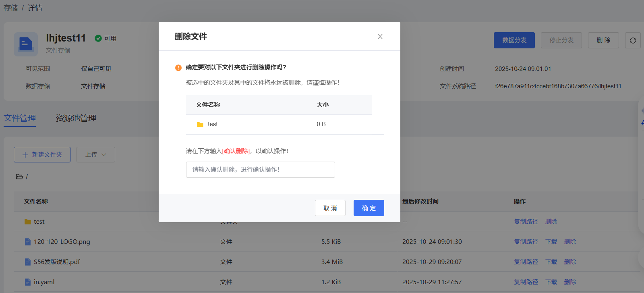Switch to the 资源池管理 tab
Screen dimensions: 644x293
76,118
